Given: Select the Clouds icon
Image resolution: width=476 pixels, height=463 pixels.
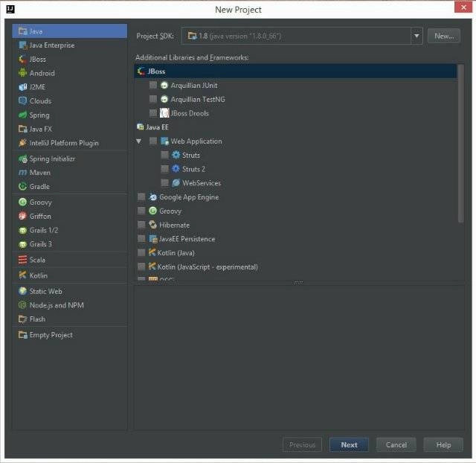Looking at the screenshot, I should 23,101.
